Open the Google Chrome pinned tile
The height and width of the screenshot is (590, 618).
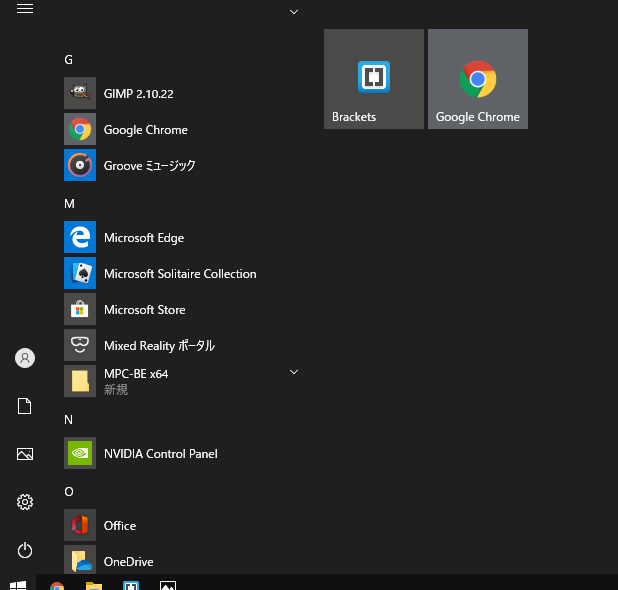[x=478, y=79]
